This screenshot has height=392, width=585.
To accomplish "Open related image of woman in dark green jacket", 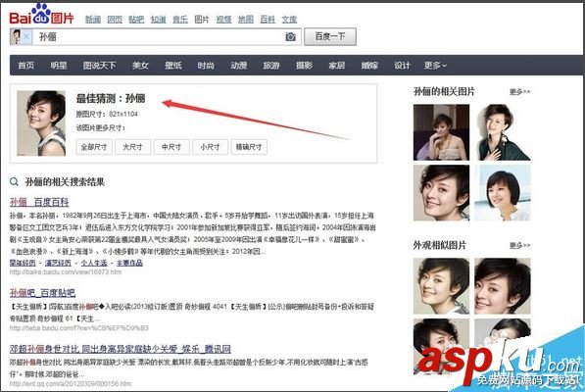I will (502, 132).
